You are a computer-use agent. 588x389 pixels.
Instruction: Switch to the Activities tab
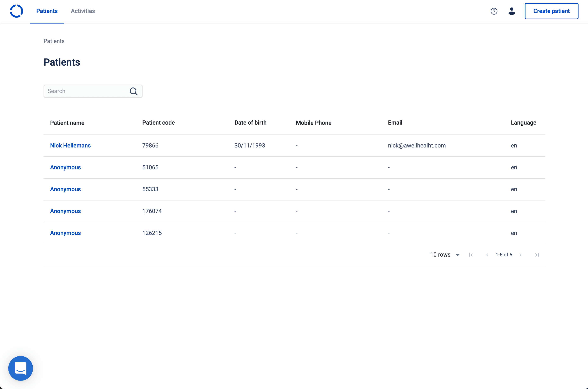click(x=83, y=11)
